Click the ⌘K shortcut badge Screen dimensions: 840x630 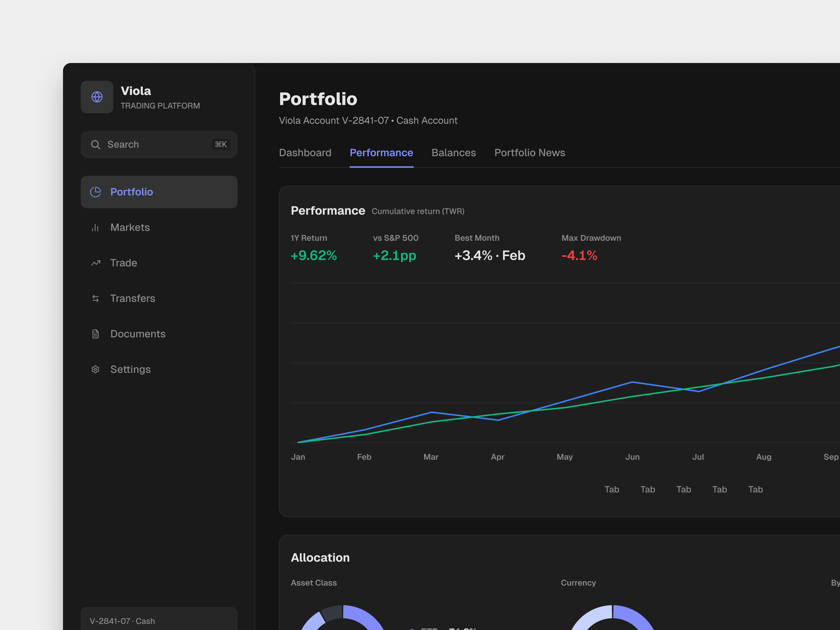click(221, 144)
